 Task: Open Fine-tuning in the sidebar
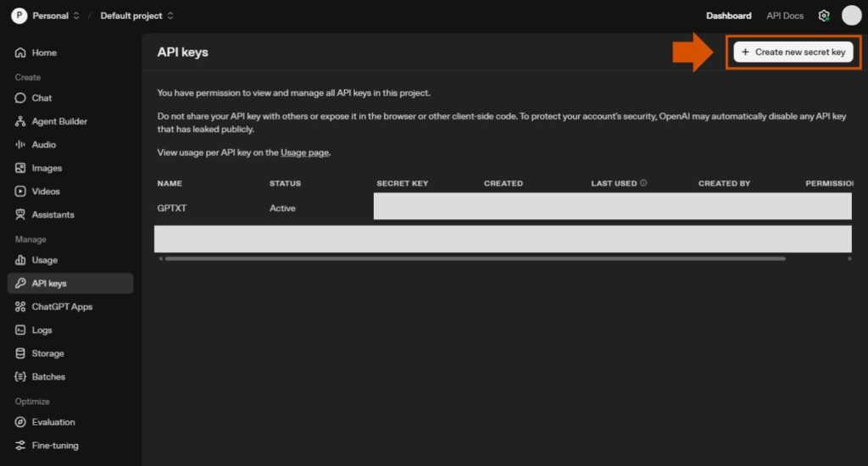55,446
